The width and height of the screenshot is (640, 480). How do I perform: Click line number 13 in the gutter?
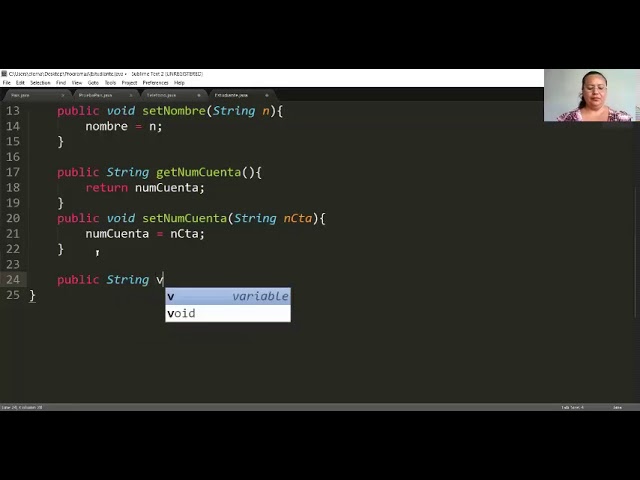click(x=13, y=111)
